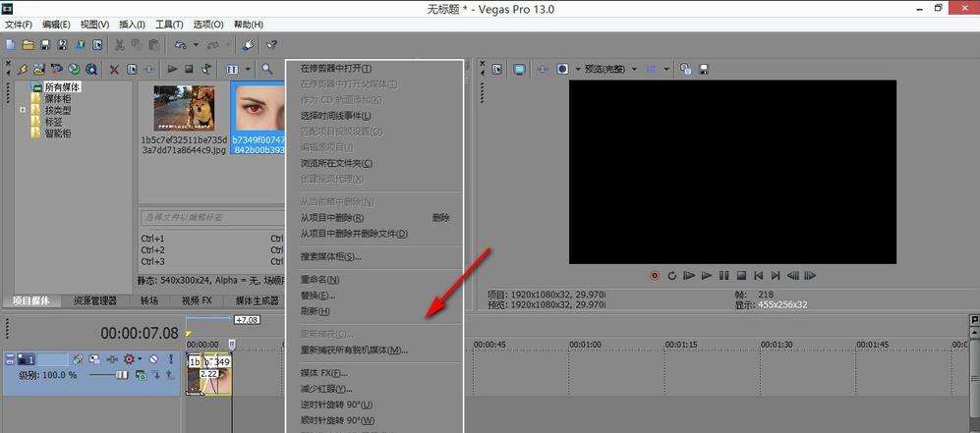This screenshot has height=433, width=980.
Task: Open the undo history dropdown arrow
Action: click(196, 45)
